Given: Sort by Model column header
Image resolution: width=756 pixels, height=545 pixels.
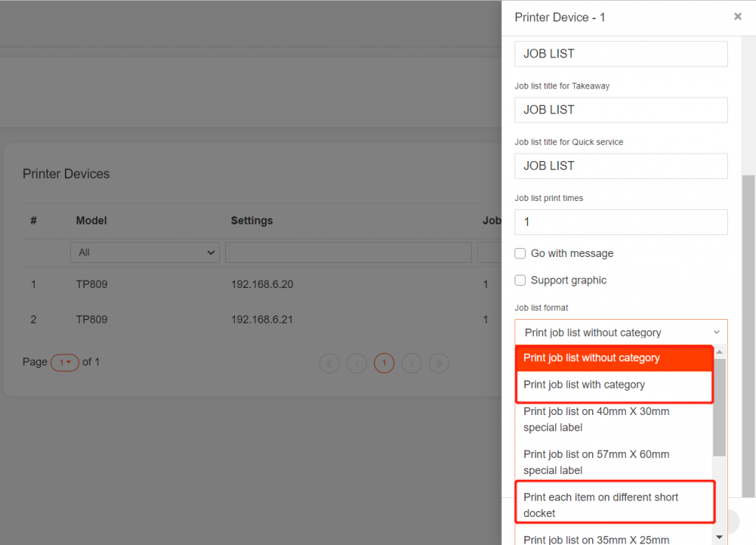Looking at the screenshot, I should pos(91,220).
